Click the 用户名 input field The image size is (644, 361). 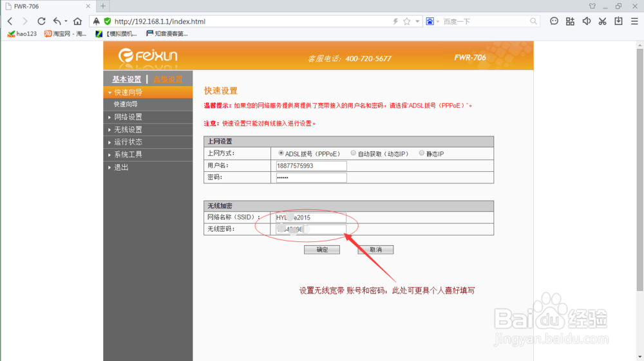point(311,166)
